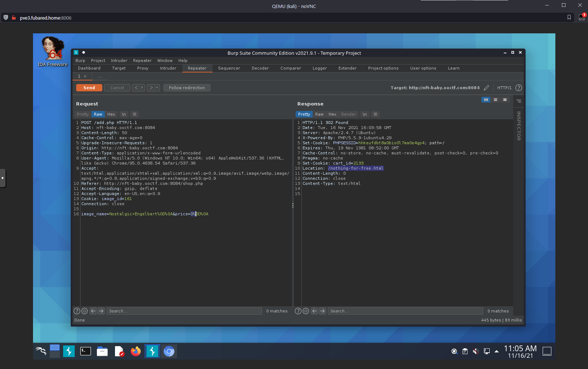Open response search help icon

298,311
